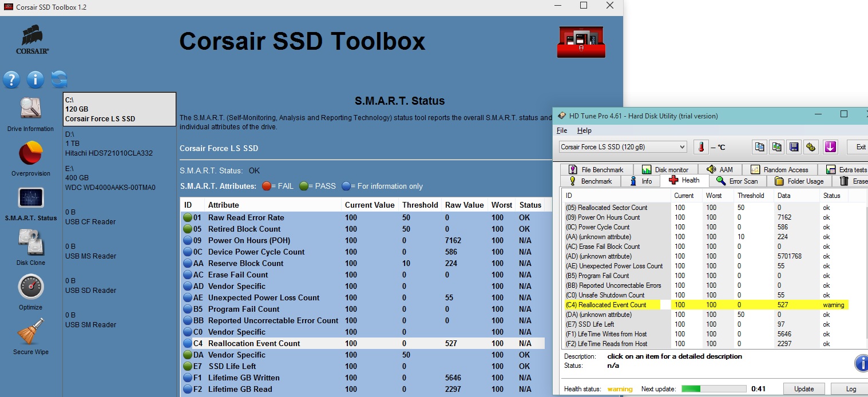Click the green next-update progress bar
This screenshot has height=397, width=868.
[x=714, y=389]
